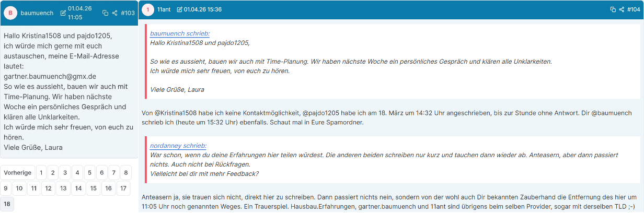The width and height of the screenshot is (644, 213).
Task: Follow the 'nordanney schrieb:' quote link
Action: click(x=178, y=146)
